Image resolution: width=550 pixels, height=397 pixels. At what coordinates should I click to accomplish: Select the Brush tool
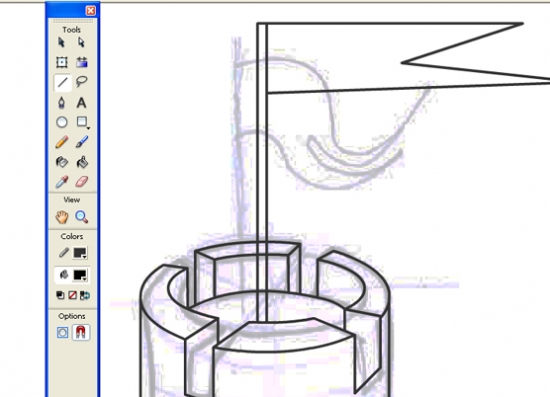(x=82, y=142)
